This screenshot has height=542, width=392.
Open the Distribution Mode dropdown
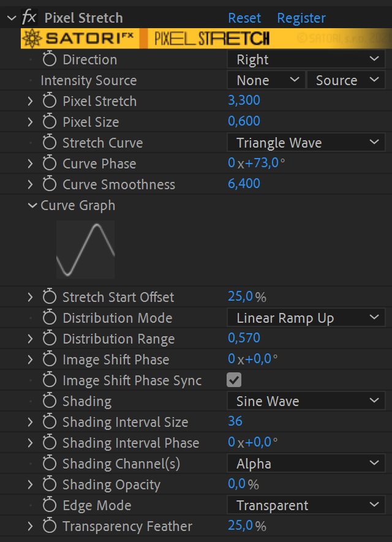[x=306, y=318]
